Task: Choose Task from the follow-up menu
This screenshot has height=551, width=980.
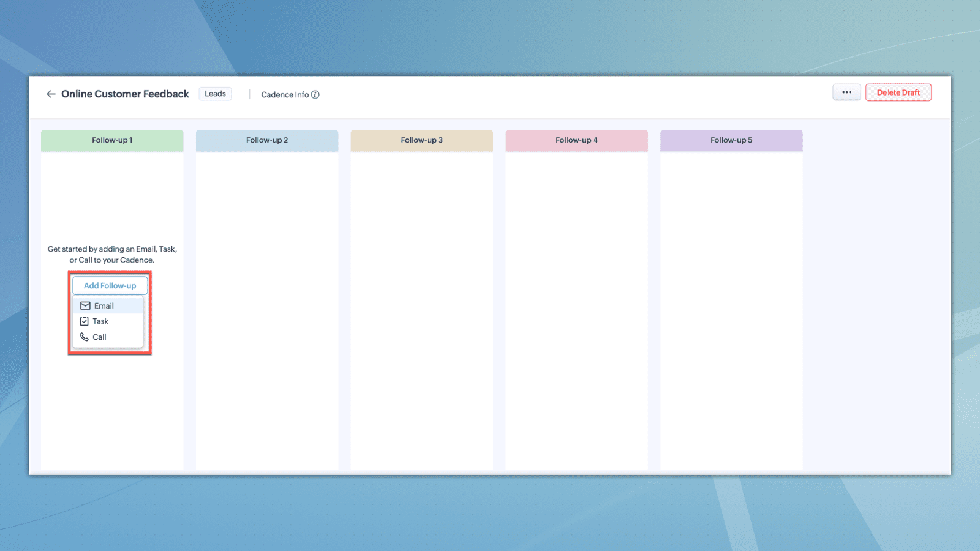Action: [100, 321]
